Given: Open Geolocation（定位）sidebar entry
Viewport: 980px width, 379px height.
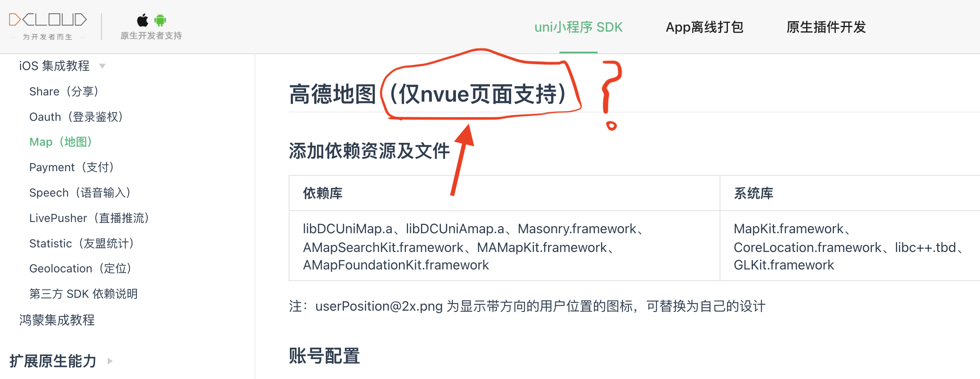Looking at the screenshot, I should coord(80,268).
